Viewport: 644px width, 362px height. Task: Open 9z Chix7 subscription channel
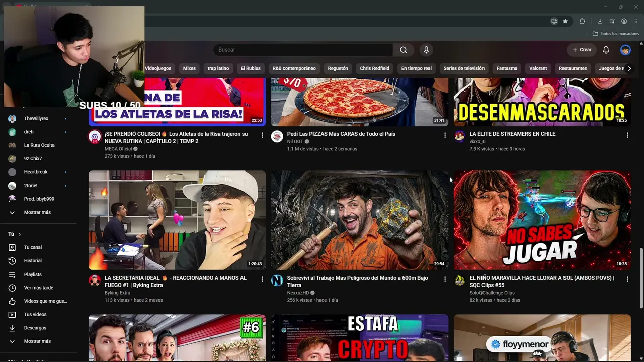(38, 159)
